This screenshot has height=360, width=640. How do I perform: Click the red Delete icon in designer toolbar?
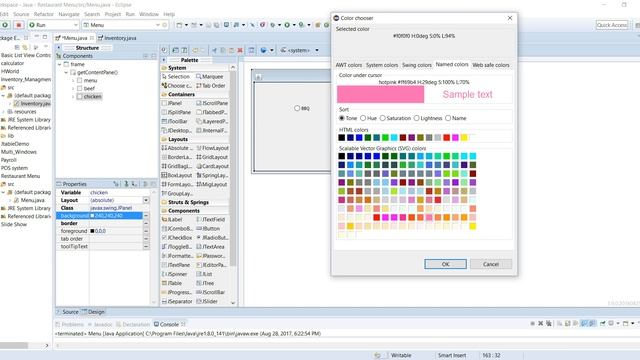click(x=240, y=50)
